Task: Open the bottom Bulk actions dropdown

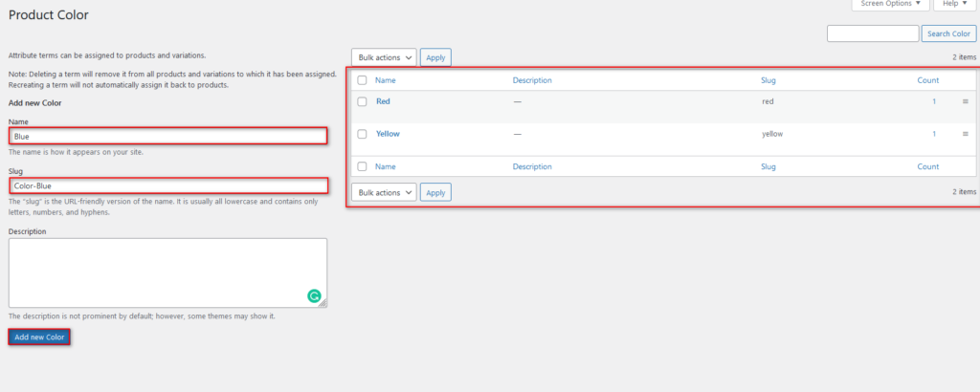Action: [x=384, y=192]
